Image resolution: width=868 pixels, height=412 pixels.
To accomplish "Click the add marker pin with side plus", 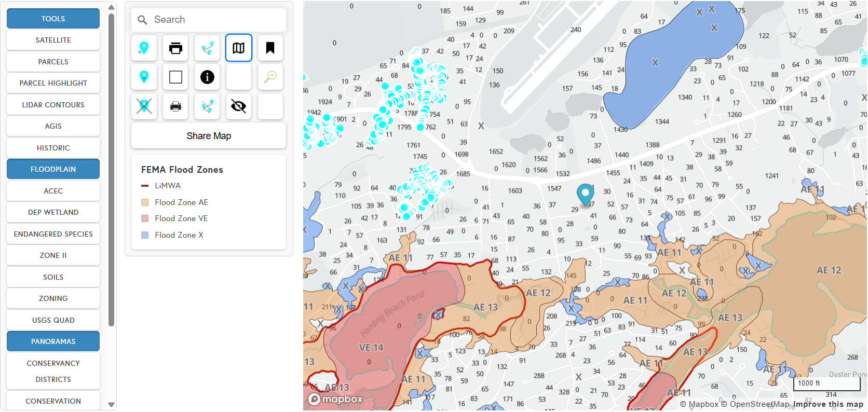I will click(144, 48).
